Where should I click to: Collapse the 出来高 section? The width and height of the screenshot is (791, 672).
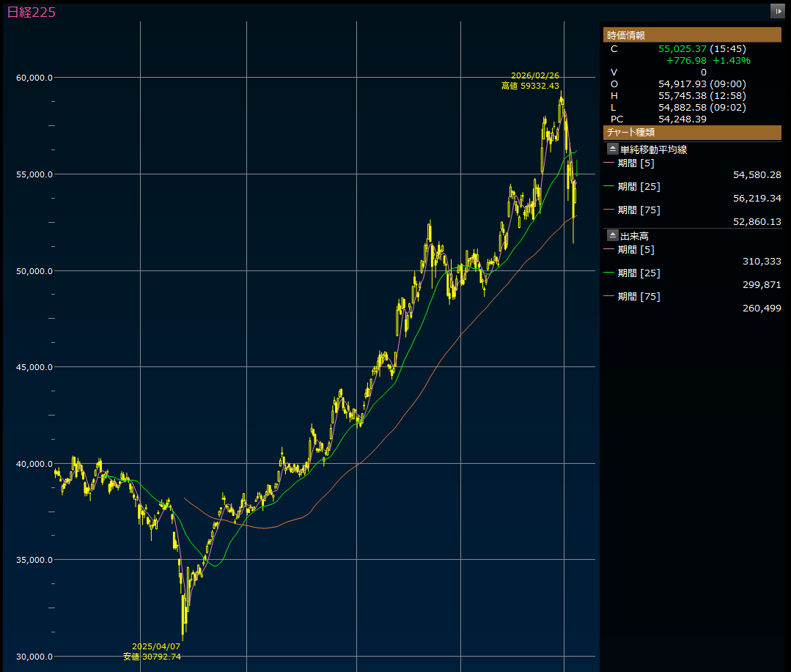[x=613, y=236]
